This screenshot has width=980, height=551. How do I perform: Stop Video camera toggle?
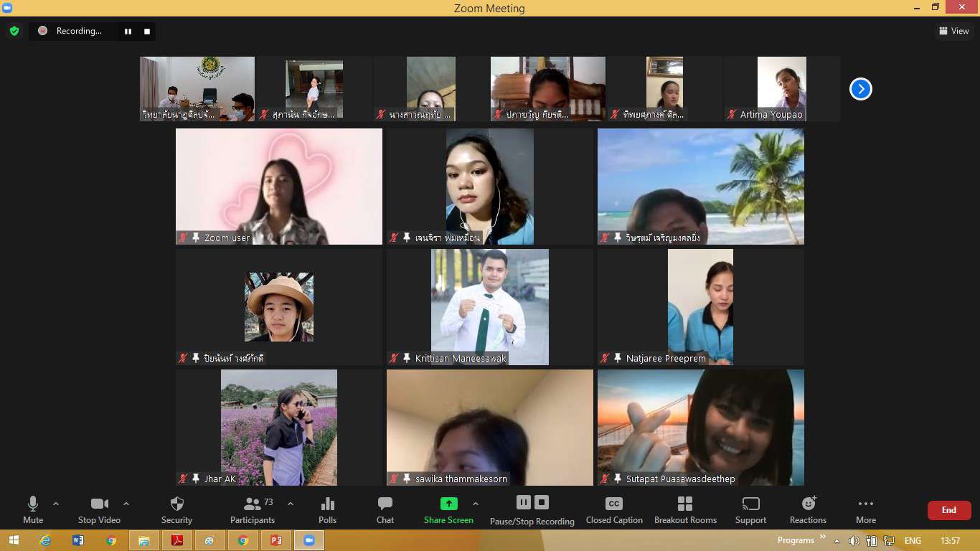(99, 510)
